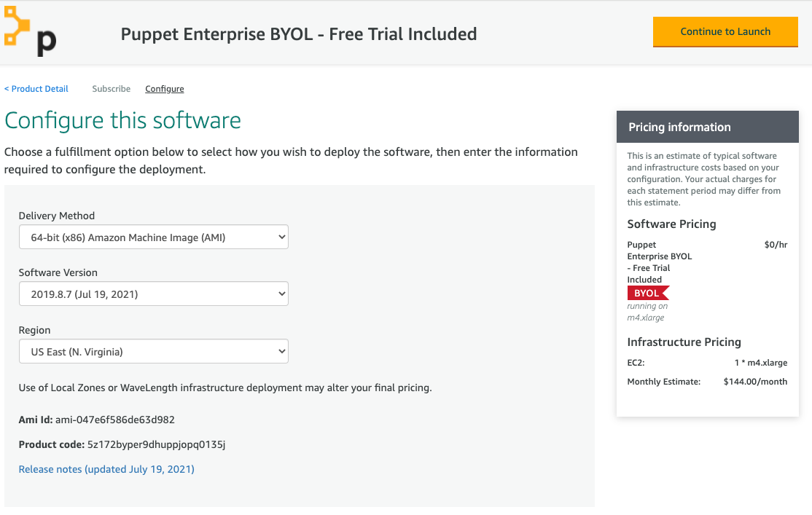Select the Configure step
This screenshot has height=515, width=812.
coord(164,89)
